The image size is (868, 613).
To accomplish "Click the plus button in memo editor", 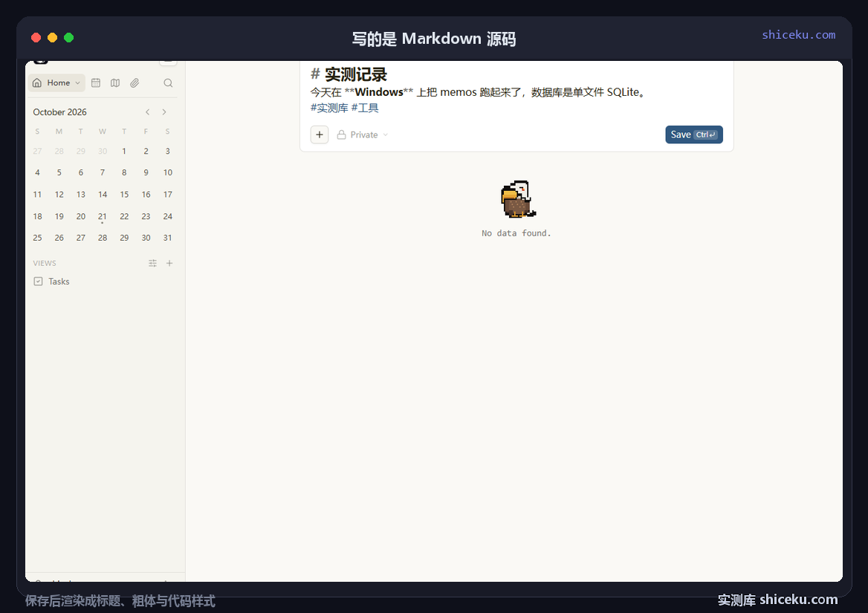I will click(320, 134).
